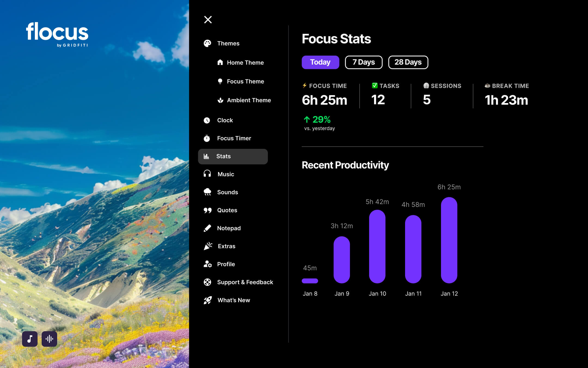The width and height of the screenshot is (588, 368).
Task: Open the sound waveform button
Action: click(49, 339)
